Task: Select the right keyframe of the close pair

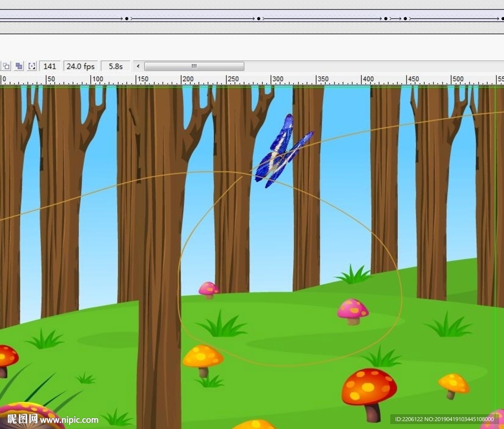Action: click(405, 18)
